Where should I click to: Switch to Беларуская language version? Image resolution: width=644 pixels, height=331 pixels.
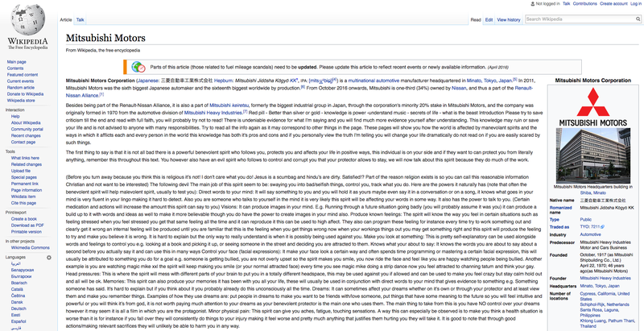(23, 271)
